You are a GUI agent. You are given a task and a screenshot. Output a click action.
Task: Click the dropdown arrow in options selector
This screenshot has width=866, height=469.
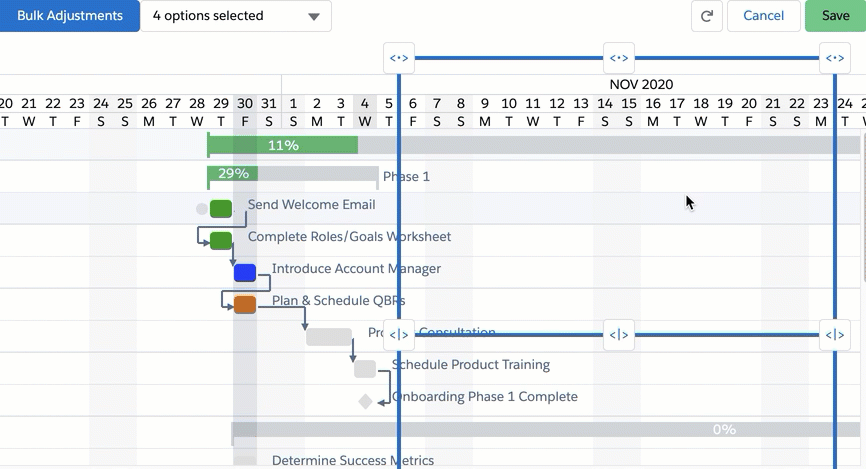(x=314, y=17)
